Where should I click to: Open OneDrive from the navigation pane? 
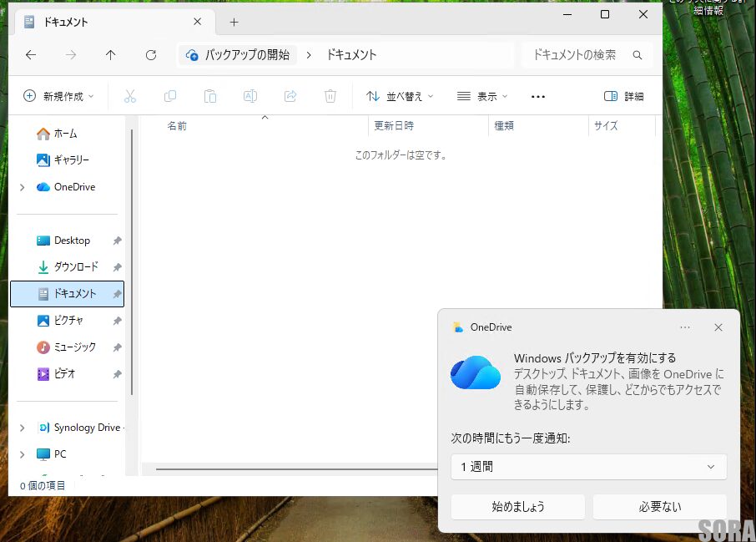tap(73, 186)
